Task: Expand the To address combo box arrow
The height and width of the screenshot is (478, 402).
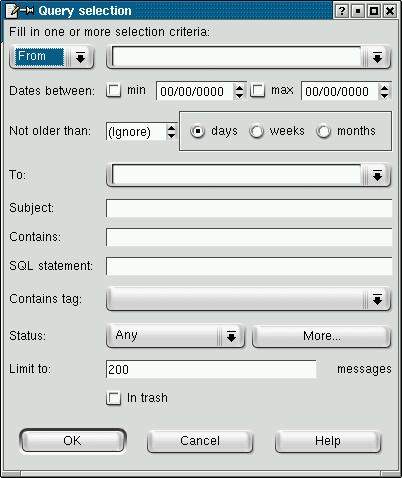Action: (377, 175)
